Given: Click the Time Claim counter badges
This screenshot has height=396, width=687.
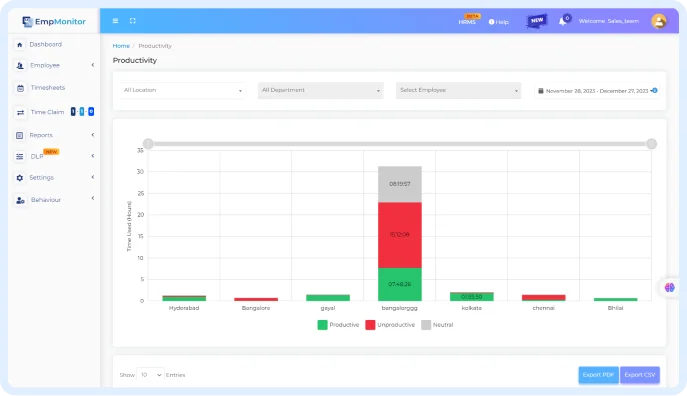Looking at the screenshot, I should pos(82,112).
